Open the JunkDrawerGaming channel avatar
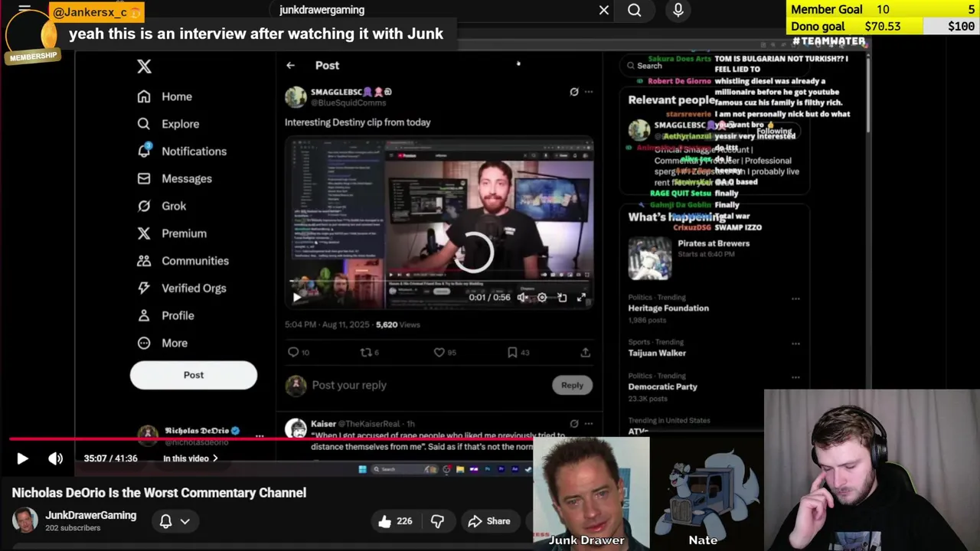The width and height of the screenshot is (980, 551). point(24,520)
